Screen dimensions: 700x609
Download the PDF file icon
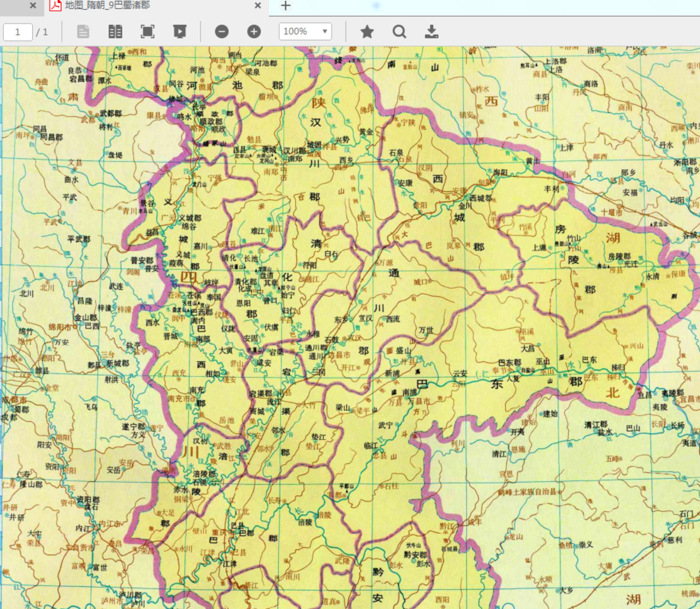point(431,31)
